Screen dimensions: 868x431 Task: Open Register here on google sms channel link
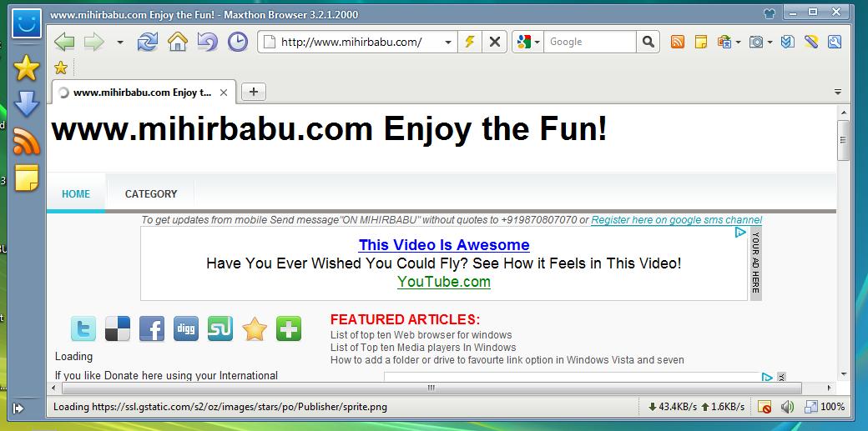tap(677, 220)
